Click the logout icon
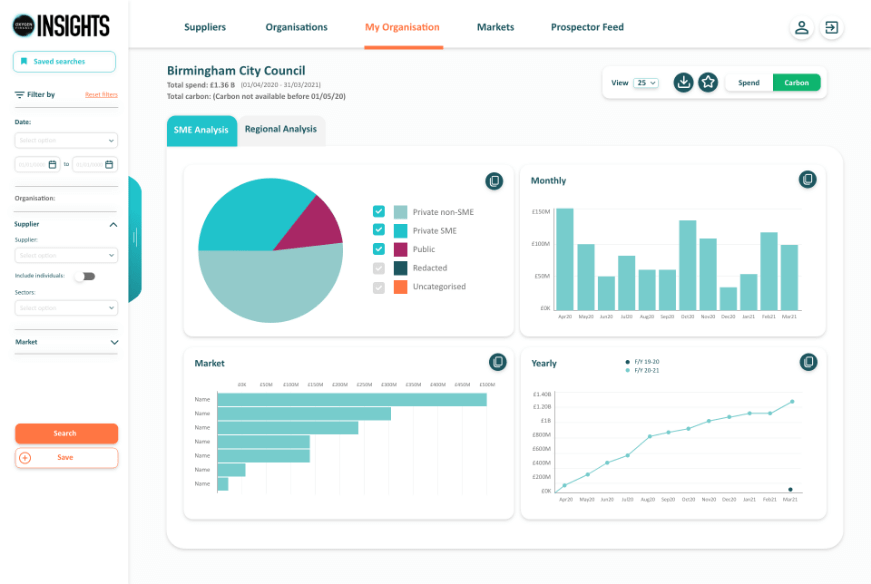 click(832, 27)
